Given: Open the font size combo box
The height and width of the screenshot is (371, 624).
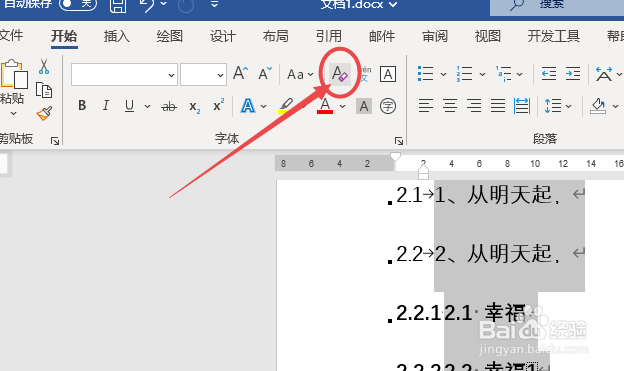Looking at the screenshot, I should point(203,74).
